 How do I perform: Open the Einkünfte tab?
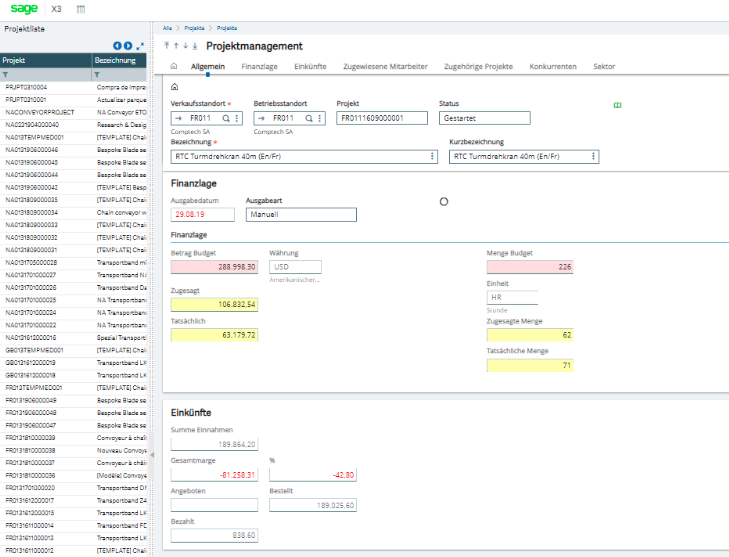[310, 66]
